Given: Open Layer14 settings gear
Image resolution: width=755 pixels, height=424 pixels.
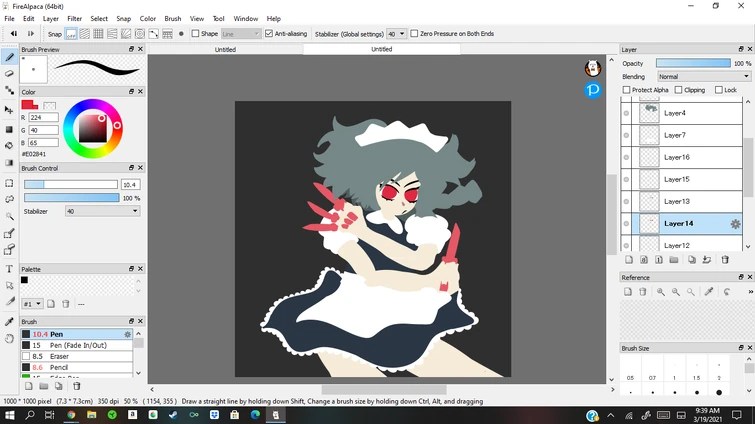Looking at the screenshot, I should coord(735,224).
